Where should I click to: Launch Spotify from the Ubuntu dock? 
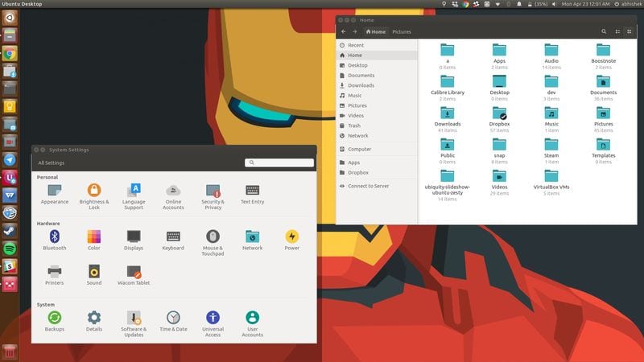[10, 249]
